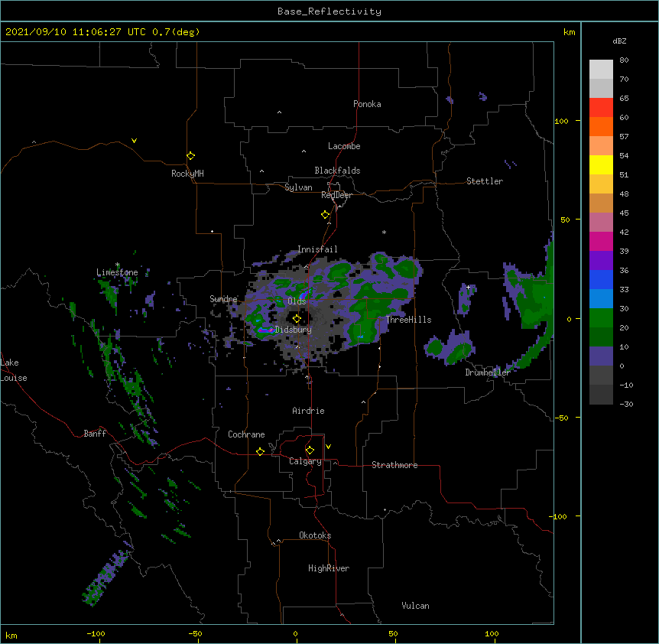Click the Strathmore city label
This screenshot has width=659, height=644.
pyautogui.click(x=394, y=465)
